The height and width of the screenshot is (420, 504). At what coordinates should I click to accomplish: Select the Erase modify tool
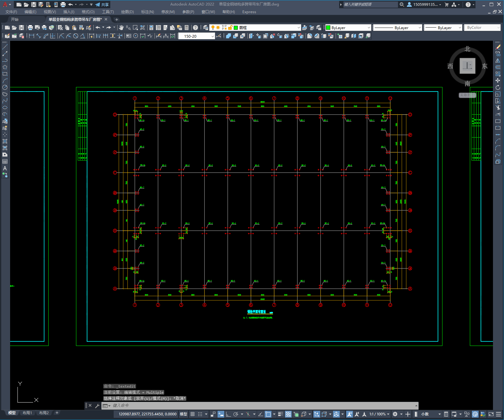coord(498,47)
